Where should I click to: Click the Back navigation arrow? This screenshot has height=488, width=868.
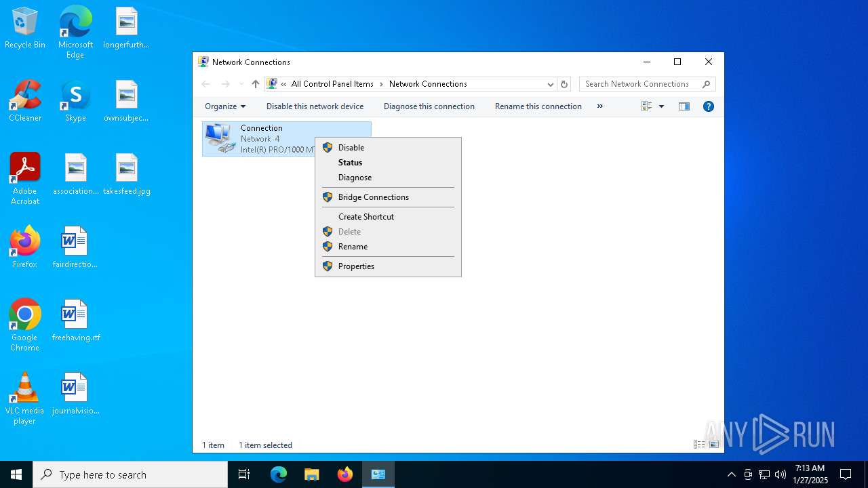pyautogui.click(x=206, y=84)
